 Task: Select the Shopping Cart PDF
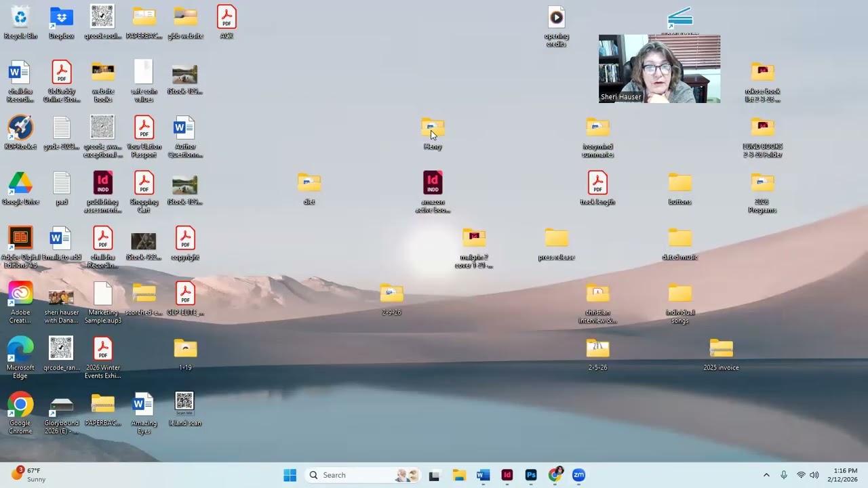point(144,192)
